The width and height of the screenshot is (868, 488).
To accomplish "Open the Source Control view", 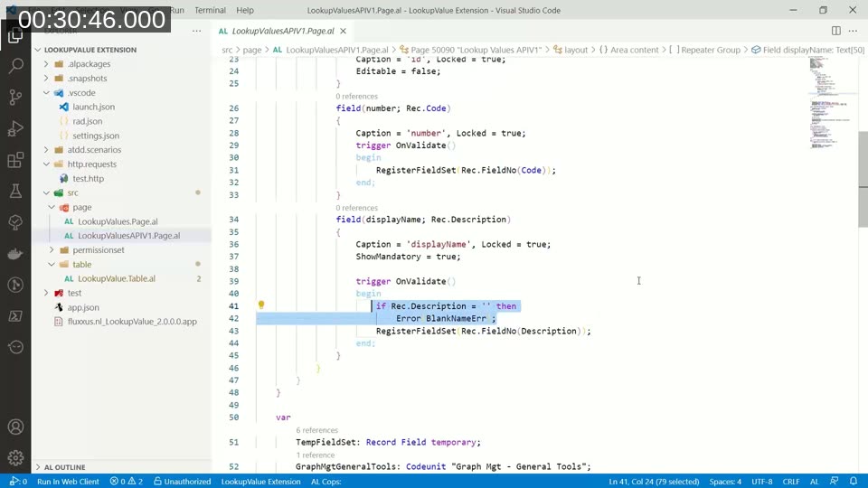I will point(15,98).
